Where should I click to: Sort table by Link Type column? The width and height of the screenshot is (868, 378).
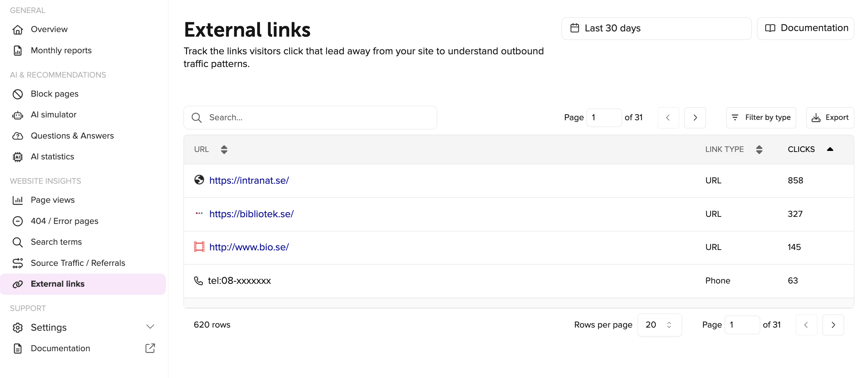[759, 150]
